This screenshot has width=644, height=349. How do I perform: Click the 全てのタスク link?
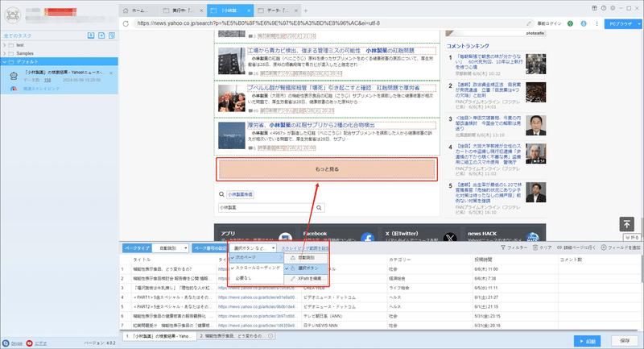[x=18, y=35]
